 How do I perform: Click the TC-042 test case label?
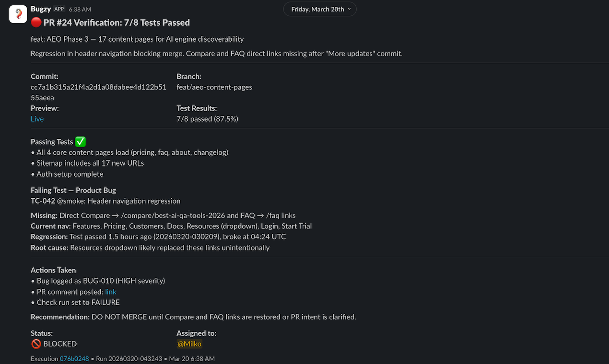click(x=43, y=201)
